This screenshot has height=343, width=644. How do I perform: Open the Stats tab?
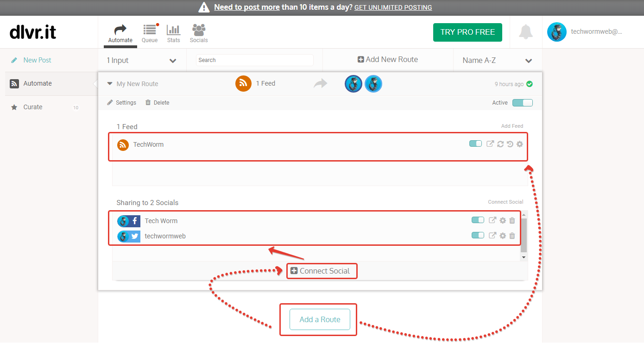[174, 34]
